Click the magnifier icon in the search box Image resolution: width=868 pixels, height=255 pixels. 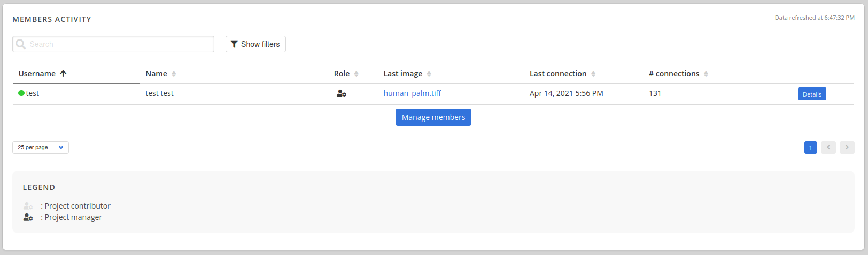[x=21, y=44]
